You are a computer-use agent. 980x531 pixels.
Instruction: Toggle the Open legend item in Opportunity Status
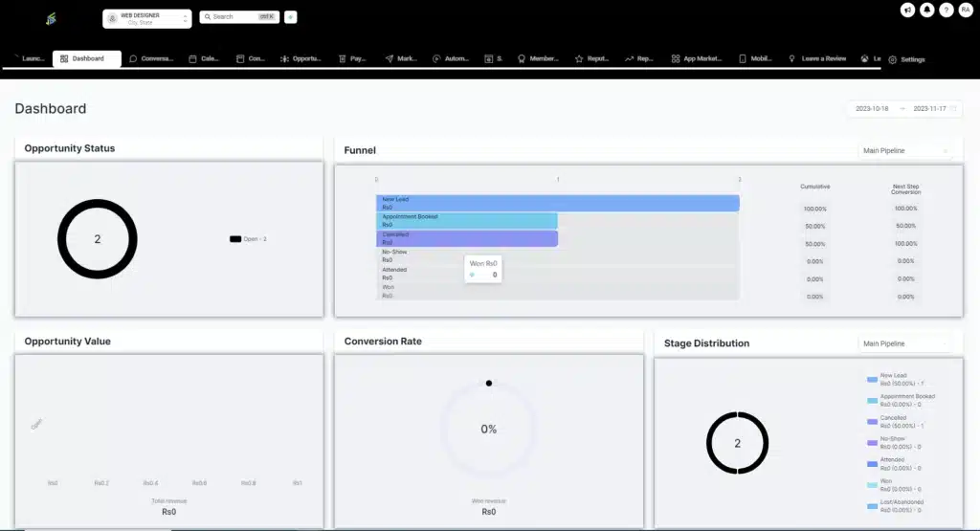(248, 238)
